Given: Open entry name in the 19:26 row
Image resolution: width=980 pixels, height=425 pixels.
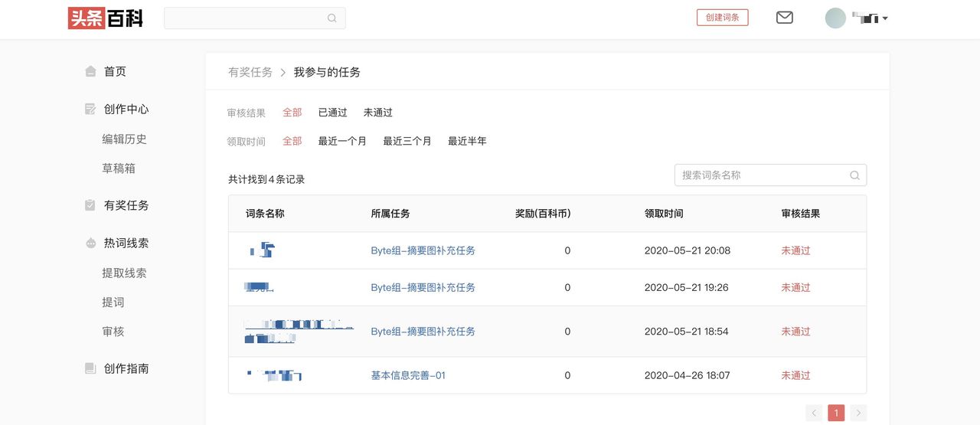Looking at the screenshot, I should pyautogui.click(x=260, y=287).
